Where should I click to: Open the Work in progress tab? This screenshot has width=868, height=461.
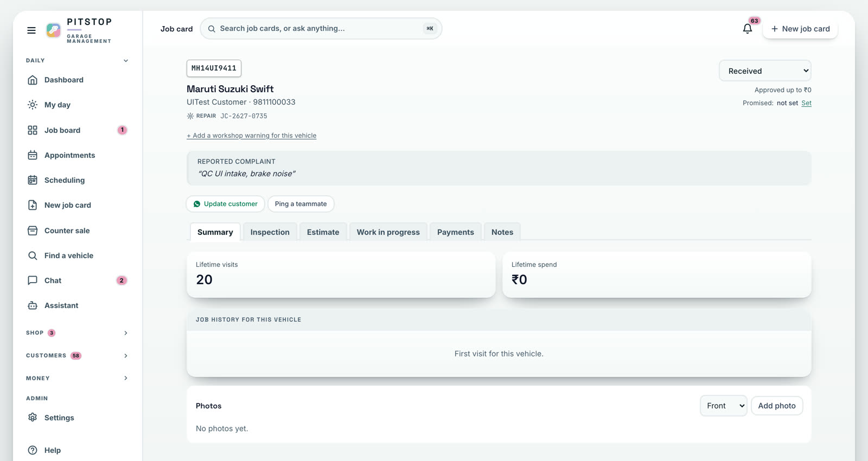(388, 232)
